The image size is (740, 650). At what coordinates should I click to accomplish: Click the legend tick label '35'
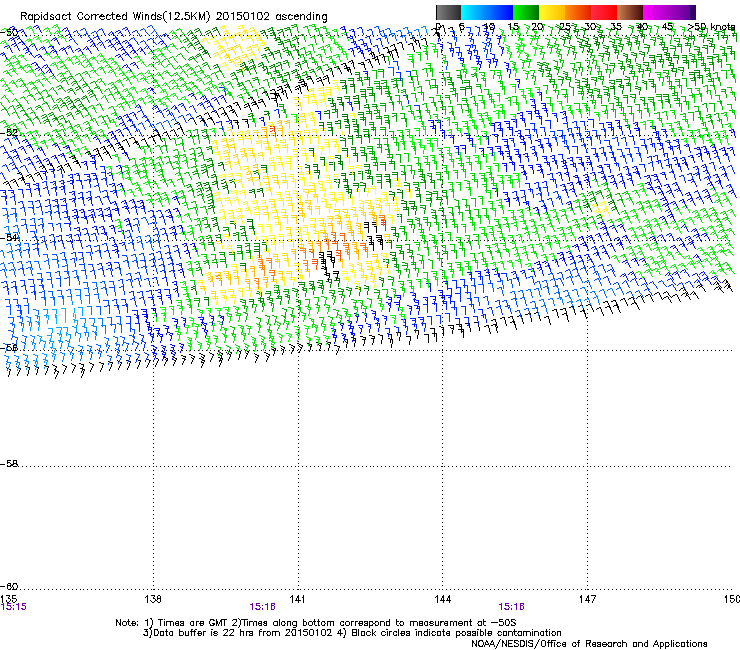(x=616, y=27)
